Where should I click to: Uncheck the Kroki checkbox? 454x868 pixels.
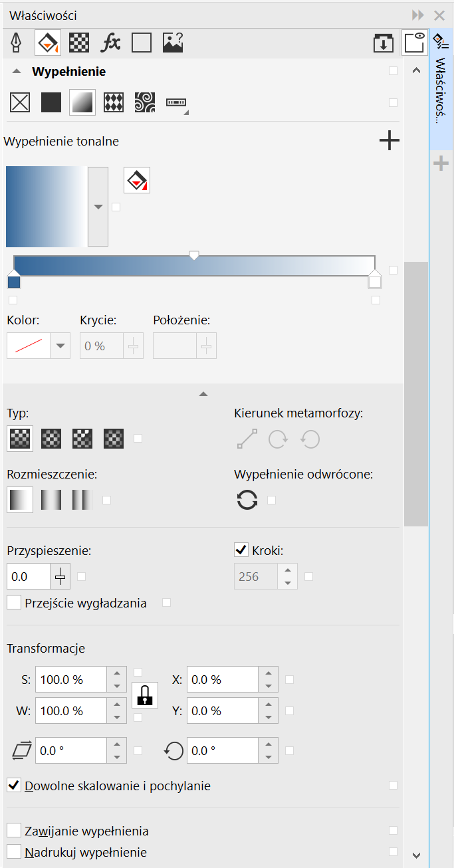[x=241, y=550]
